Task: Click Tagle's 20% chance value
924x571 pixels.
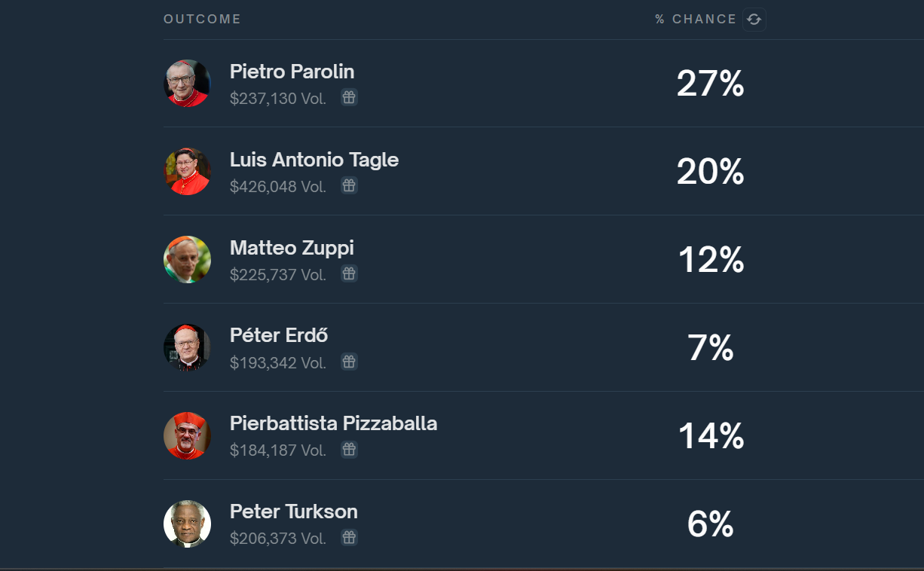Action: pyautogui.click(x=710, y=172)
